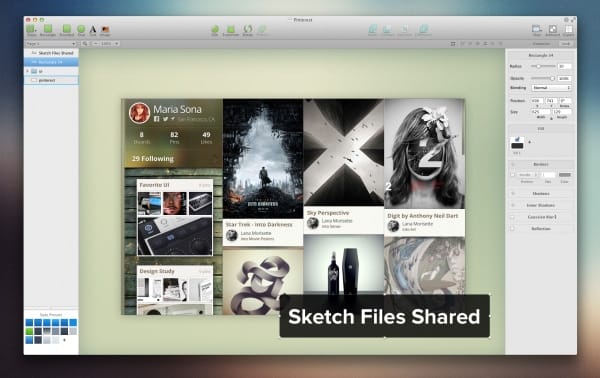This screenshot has height=378, width=600.
Task: Click the bold align icon before Distribute
Action: click(485, 44)
